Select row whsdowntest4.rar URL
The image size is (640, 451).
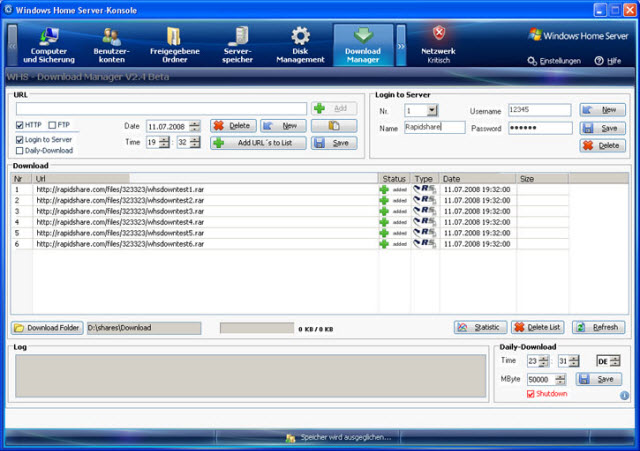120,222
